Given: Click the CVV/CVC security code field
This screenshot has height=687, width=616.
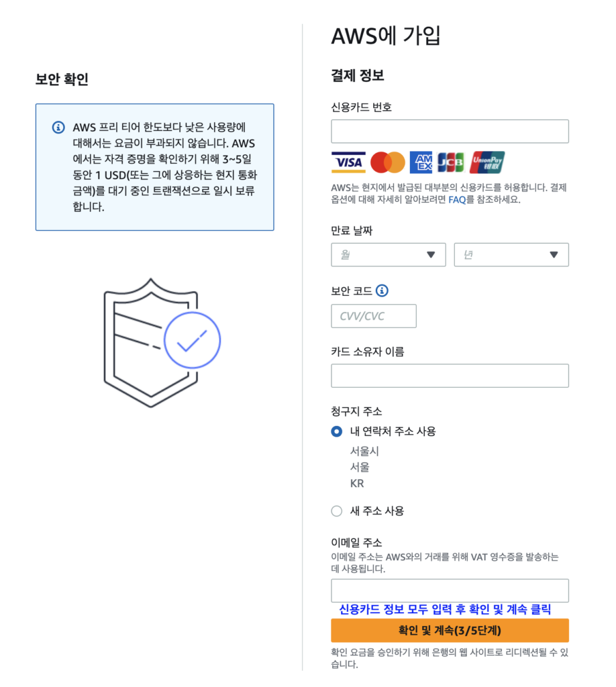Looking at the screenshot, I should [374, 316].
